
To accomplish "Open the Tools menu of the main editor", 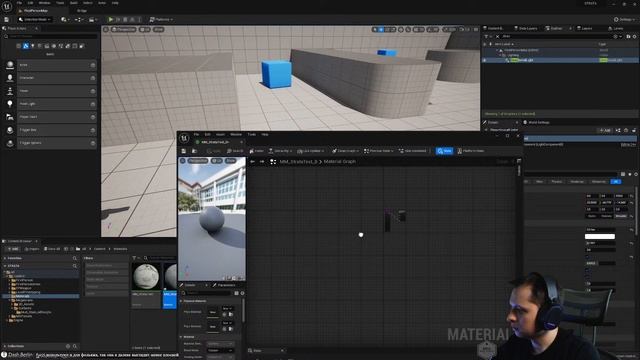I will point(60,3).
